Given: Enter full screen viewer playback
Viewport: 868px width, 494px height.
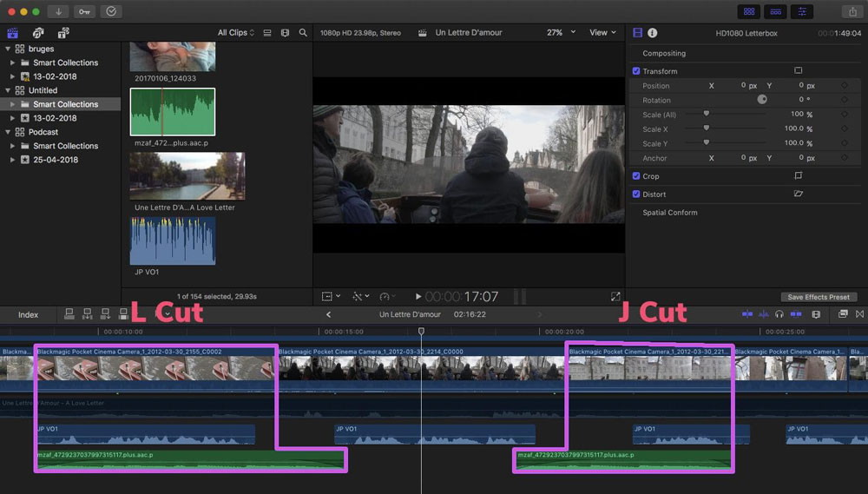Looking at the screenshot, I should (615, 297).
